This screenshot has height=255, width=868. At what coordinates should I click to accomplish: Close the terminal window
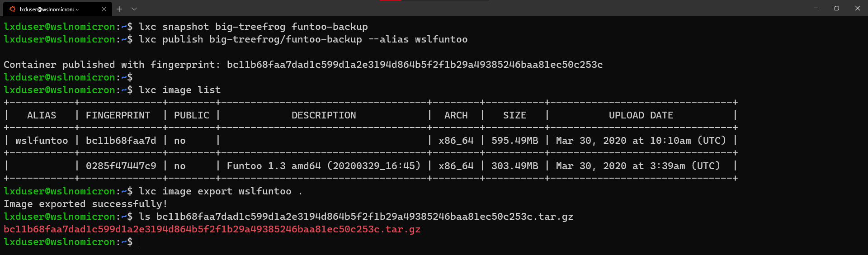point(858,8)
